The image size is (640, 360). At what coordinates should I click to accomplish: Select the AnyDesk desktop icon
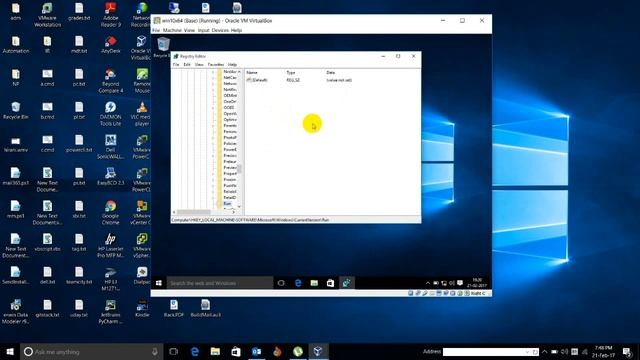[x=111, y=44]
